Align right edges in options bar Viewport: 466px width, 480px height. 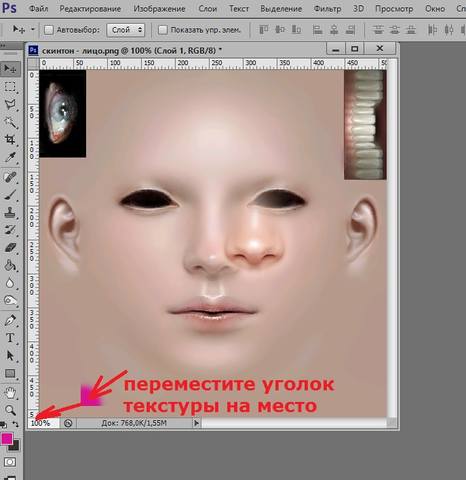pos(350,30)
